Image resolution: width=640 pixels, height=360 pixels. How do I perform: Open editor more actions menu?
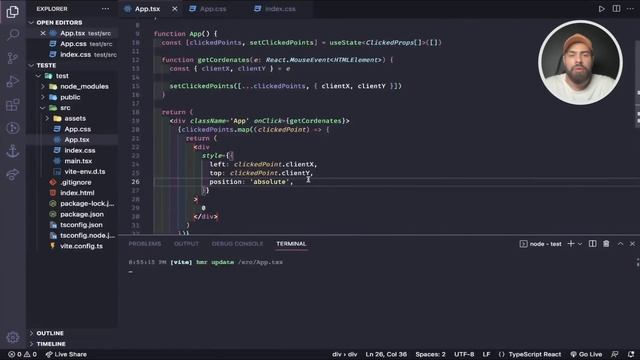(x=630, y=9)
